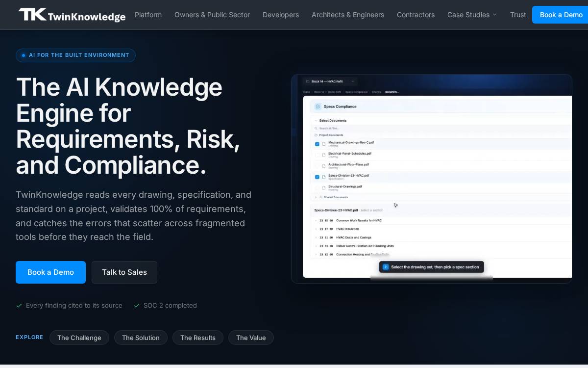The height and width of the screenshot is (368, 588).
Task: Click 'Every finding cited to its source' text
Action: [74, 306]
